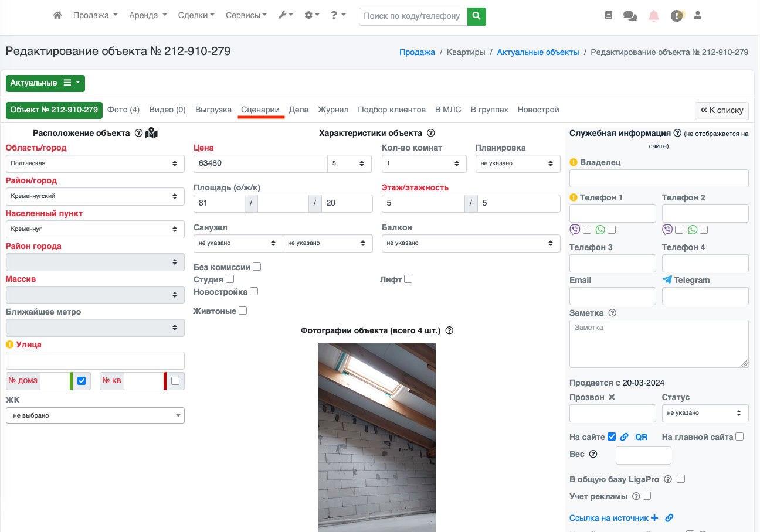Open the book icon in top navbar
This screenshot has width=760, height=532.
click(608, 16)
